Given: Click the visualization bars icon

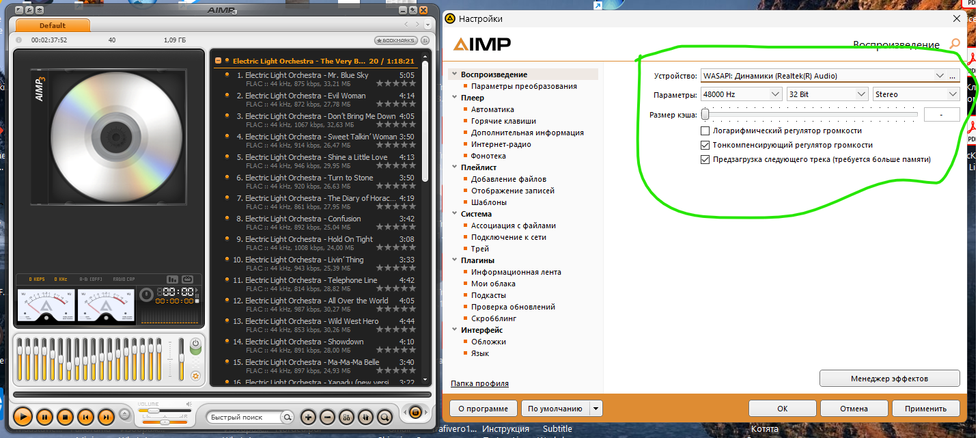Looking at the screenshot, I should 172,279.
